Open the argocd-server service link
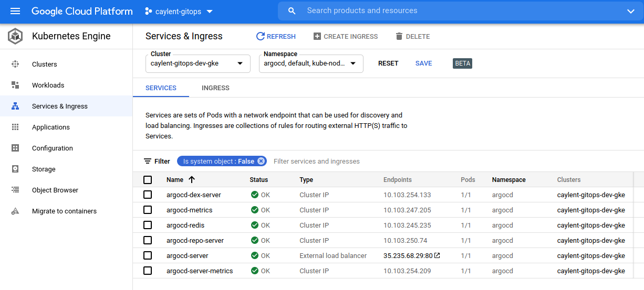This screenshot has width=644, height=290. [188, 255]
